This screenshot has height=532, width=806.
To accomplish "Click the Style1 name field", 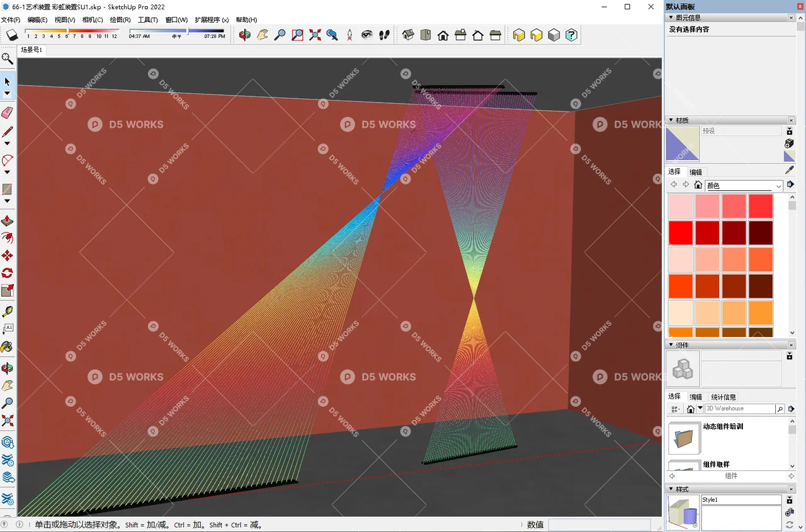I will point(742,500).
